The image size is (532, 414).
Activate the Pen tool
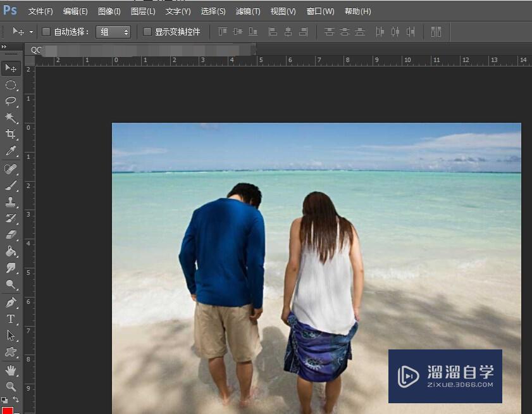11,303
